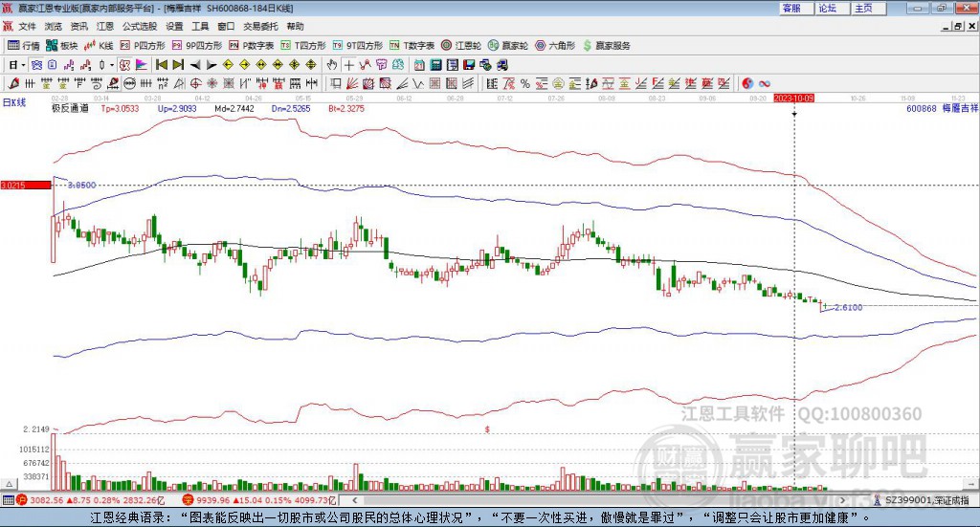The image size is (980, 527).
Task: Jump to last bar with the skip-to-end icon
Action: [178, 65]
